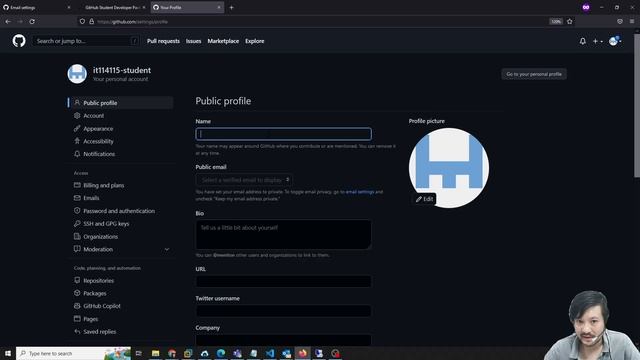The height and width of the screenshot is (360, 640).
Task: Click the Accessibility icon in sidebar
Action: [x=77, y=141]
